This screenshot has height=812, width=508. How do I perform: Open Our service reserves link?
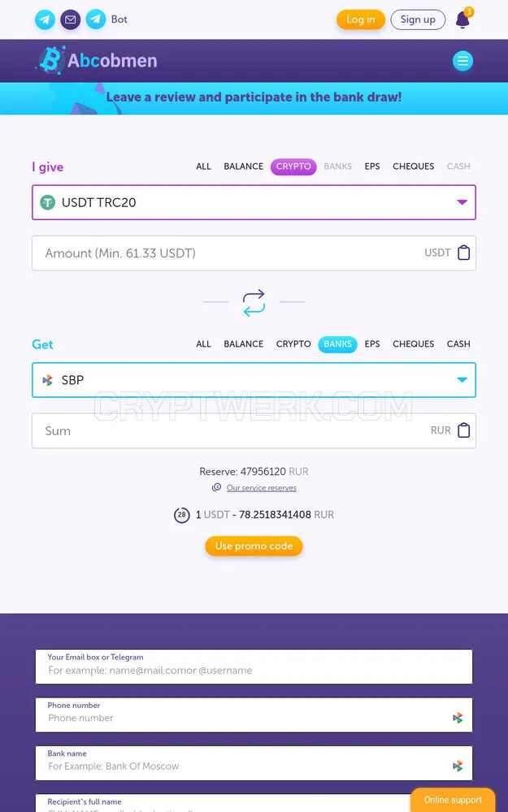click(261, 488)
